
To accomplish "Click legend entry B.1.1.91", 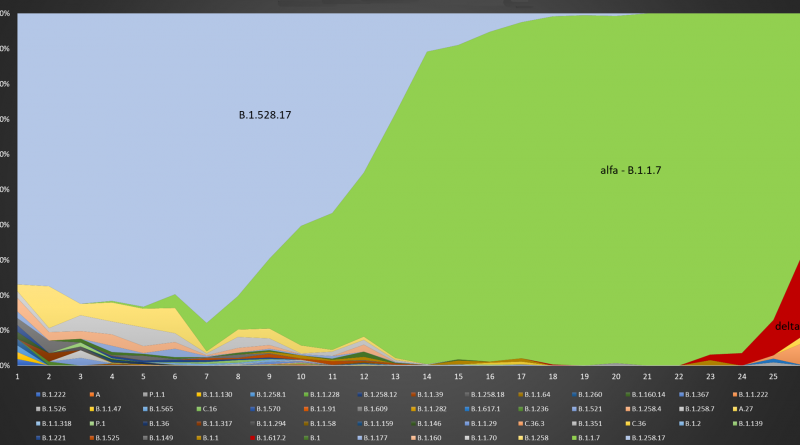I will [x=319, y=409].
